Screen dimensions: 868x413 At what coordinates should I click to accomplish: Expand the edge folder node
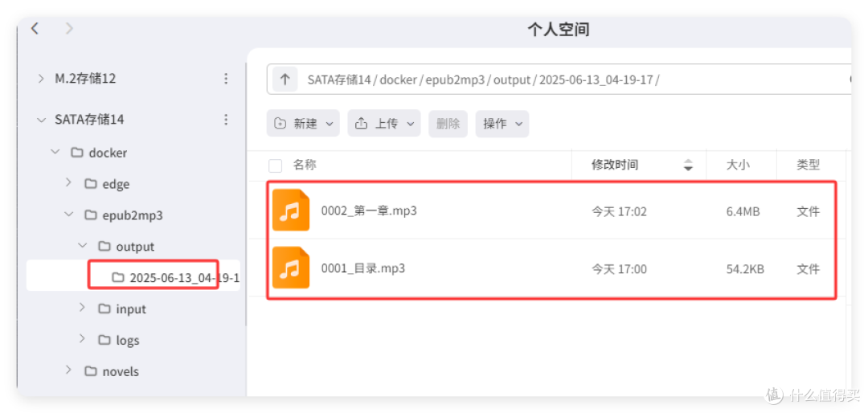(68, 182)
